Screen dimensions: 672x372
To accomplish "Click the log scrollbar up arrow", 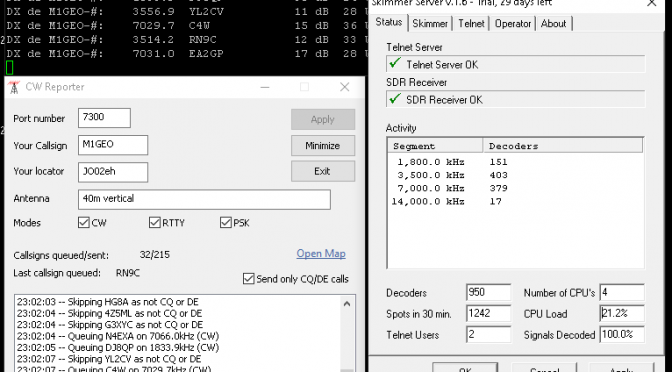I will tap(347, 303).
